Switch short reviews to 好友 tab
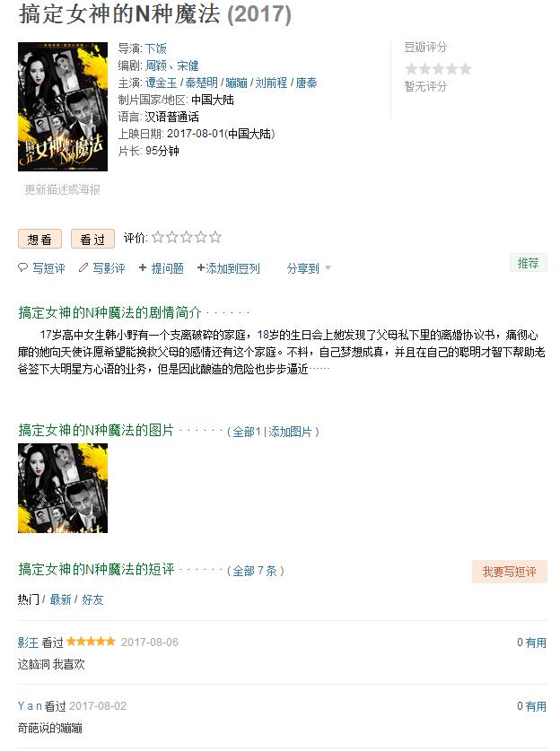560x752 pixels. (x=92, y=599)
